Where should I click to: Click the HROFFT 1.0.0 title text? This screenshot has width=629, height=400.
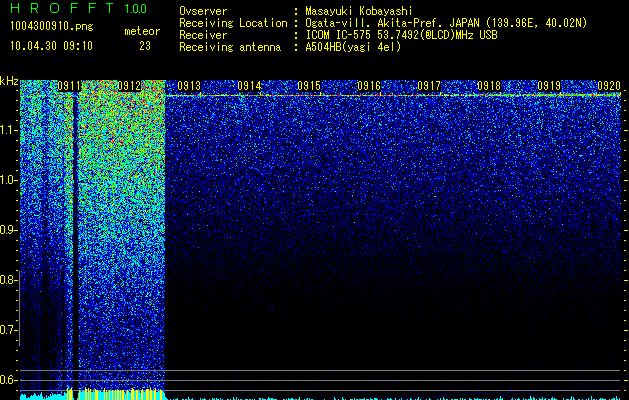(x=78, y=8)
